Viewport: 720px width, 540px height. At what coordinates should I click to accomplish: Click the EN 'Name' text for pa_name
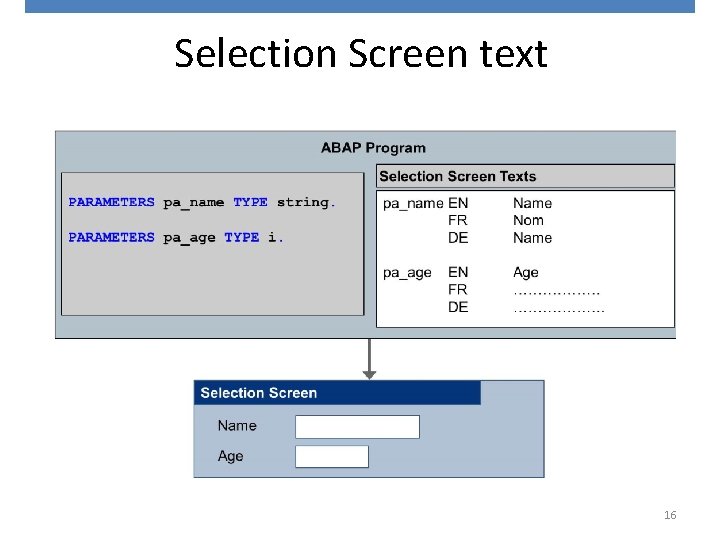[532, 203]
